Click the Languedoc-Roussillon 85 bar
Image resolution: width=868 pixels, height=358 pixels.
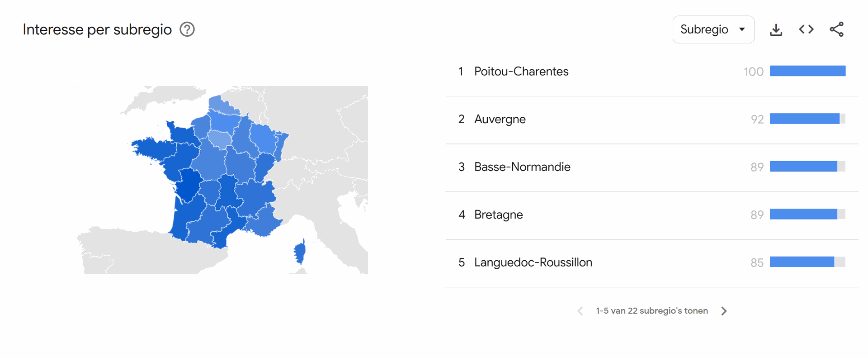[x=807, y=262]
